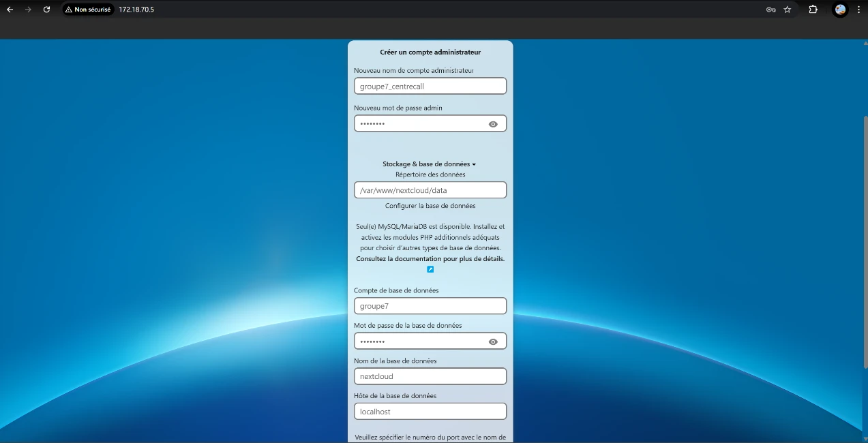This screenshot has height=443, width=868.
Task: Open the browser three-dot menu
Action: coord(858,10)
